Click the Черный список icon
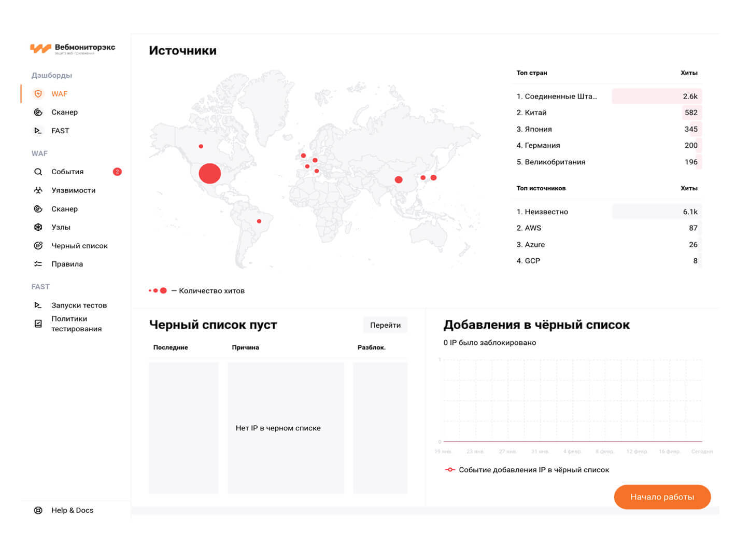This screenshot has height=560, width=750. point(38,246)
